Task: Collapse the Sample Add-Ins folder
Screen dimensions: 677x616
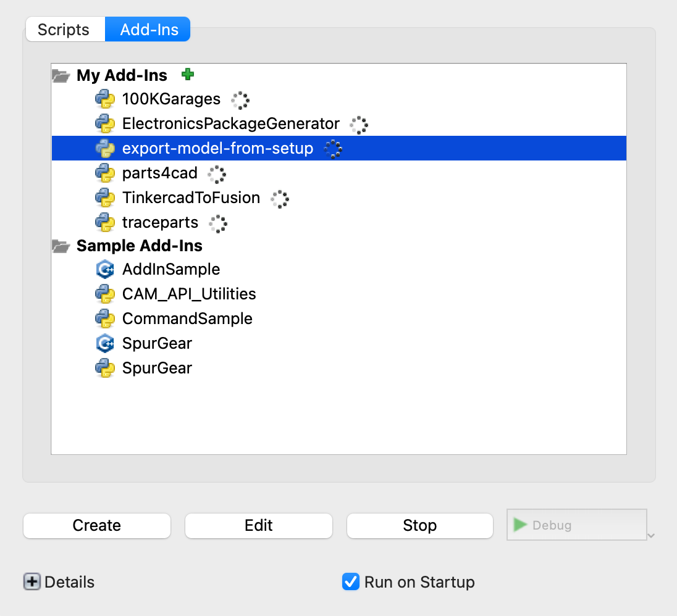Action: (x=61, y=246)
